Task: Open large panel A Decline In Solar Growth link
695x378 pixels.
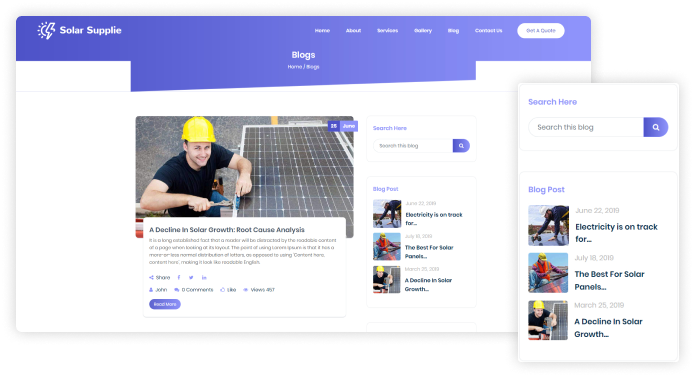Action: tap(608, 327)
